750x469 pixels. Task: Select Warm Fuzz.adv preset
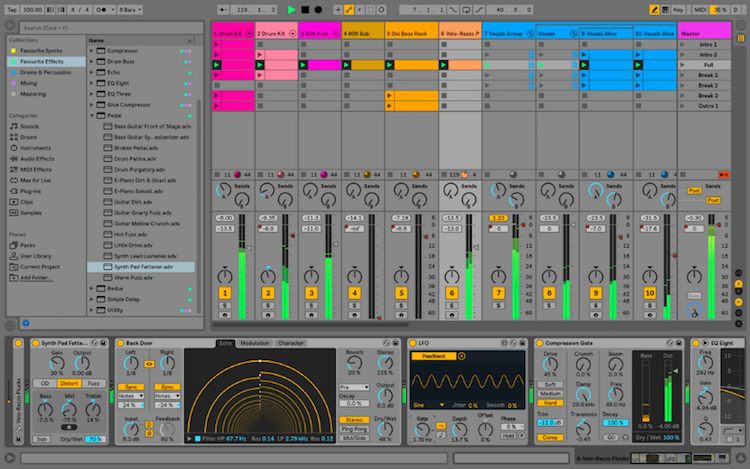tap(133, 278)
